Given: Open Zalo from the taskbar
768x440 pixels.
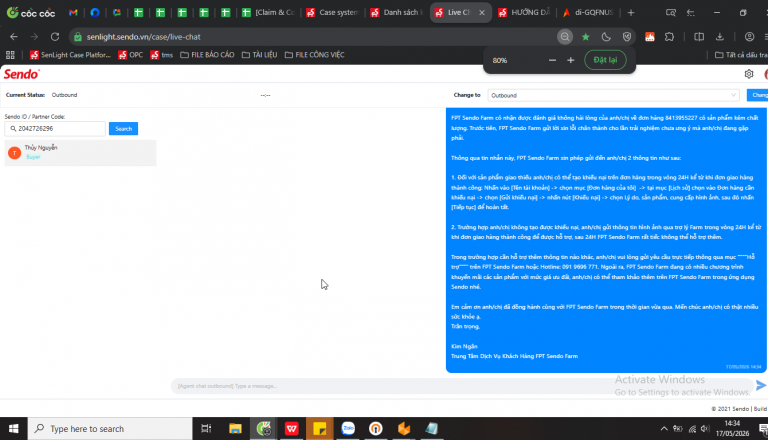Looking at the screenshot, I should (x=348, y=429).
